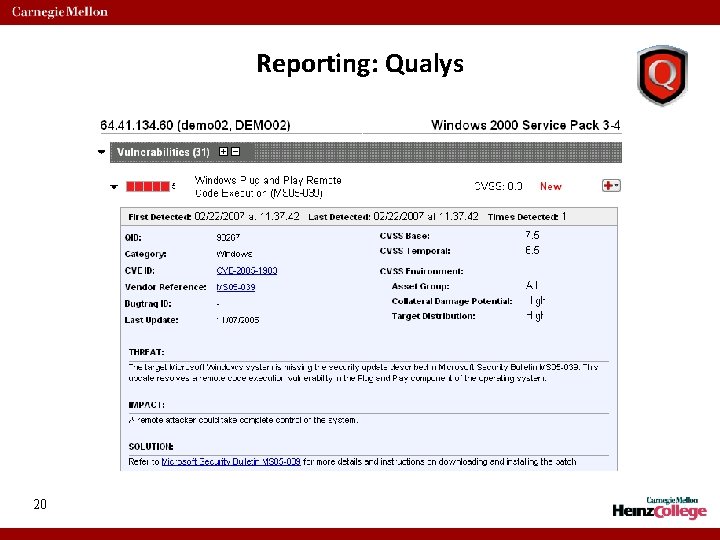The width and height of the screenshot is (720, 540).
Task: Collapse the Vulnerabilities (31) section arrow
Action: point(102,152)
